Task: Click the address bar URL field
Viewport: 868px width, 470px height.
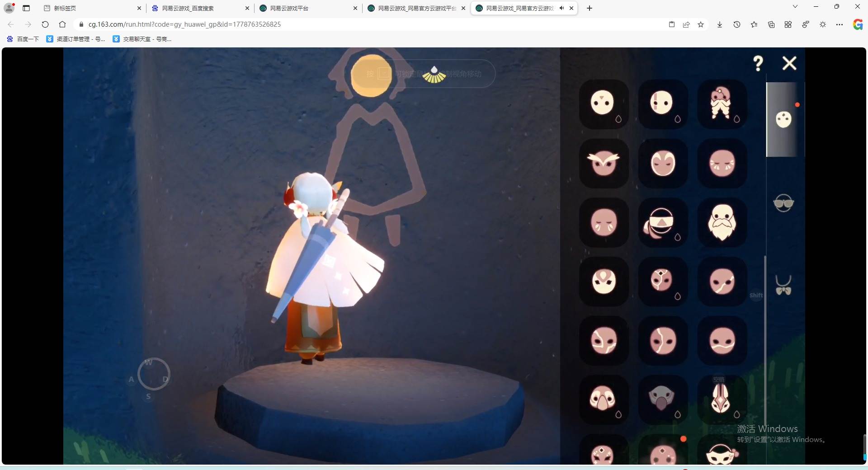Action: (371, 24)
